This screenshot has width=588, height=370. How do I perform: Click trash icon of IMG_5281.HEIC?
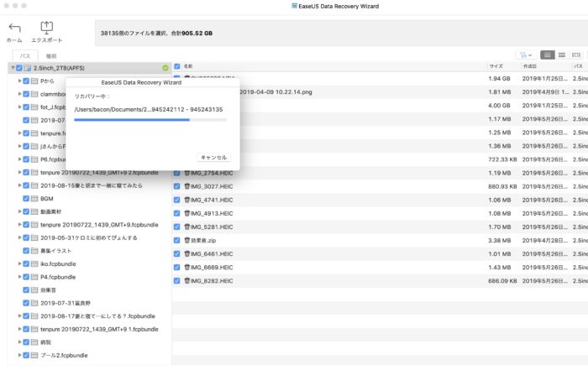pos(187,227)
